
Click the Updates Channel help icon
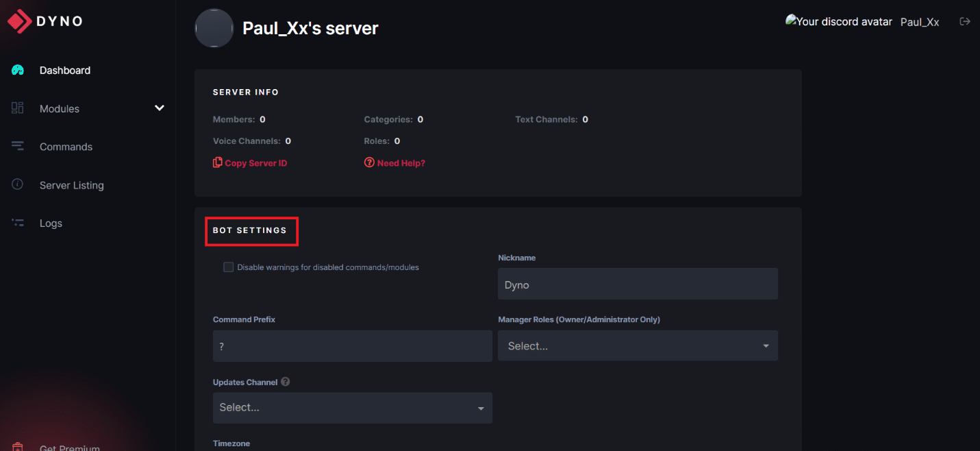tap(286, 382)
